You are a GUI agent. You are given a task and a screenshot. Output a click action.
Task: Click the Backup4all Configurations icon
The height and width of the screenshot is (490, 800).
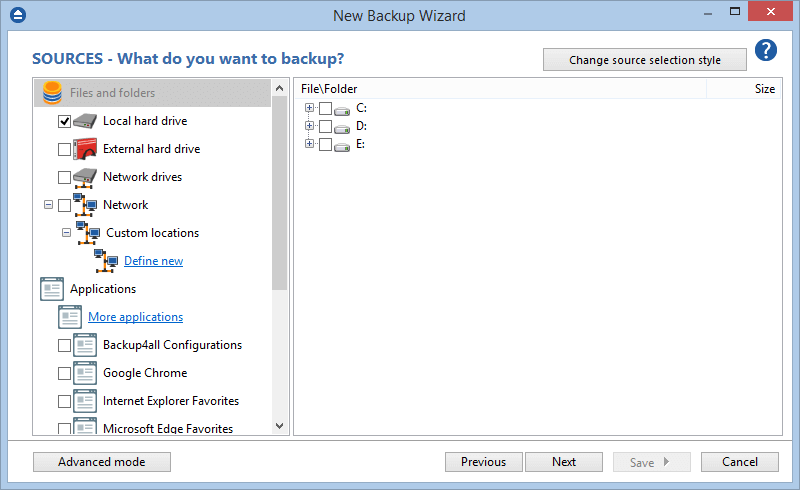point(85,345)
